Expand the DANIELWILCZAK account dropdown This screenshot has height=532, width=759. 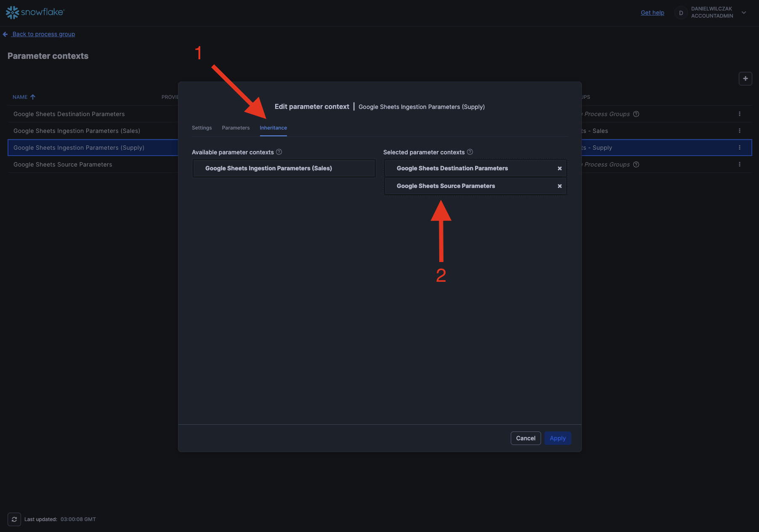743,13
